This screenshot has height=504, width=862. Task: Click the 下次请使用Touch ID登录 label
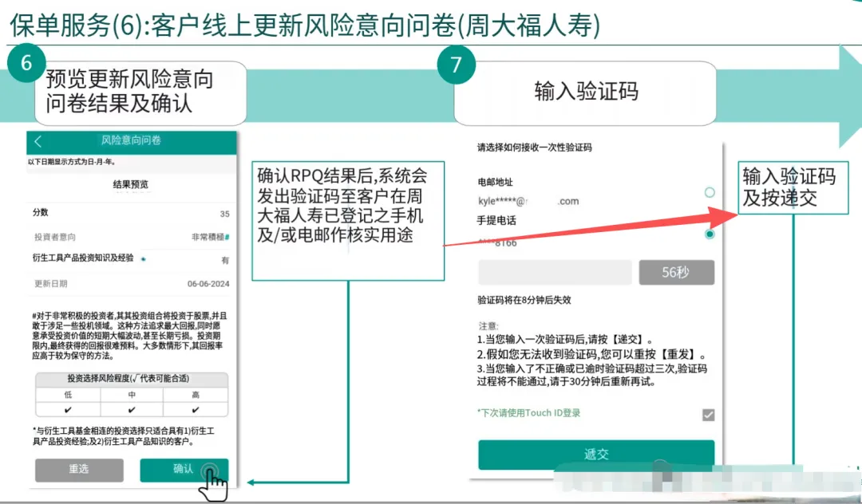coord(529,413)
